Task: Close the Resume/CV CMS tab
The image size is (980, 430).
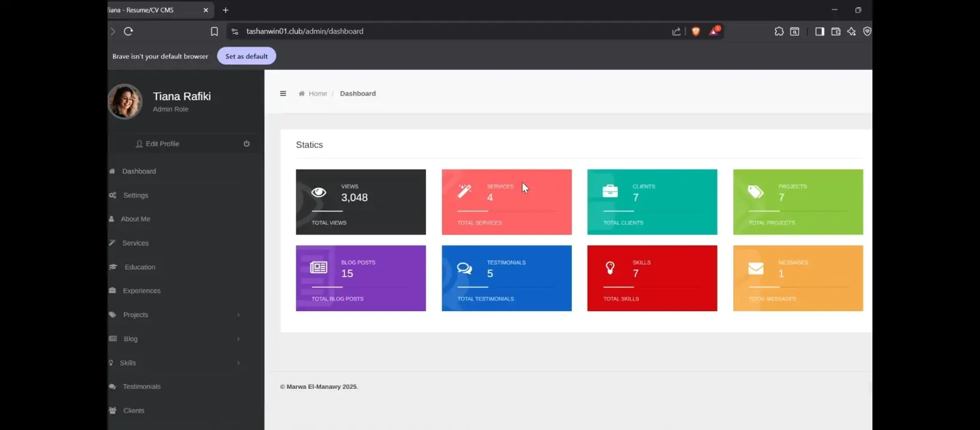Action: click(x=206, y=10)
